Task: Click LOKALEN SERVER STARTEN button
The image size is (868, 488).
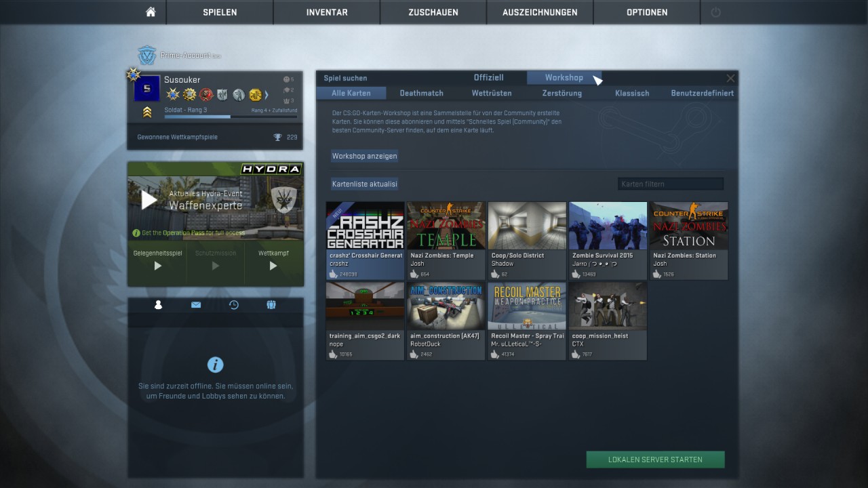Action: 655,460
